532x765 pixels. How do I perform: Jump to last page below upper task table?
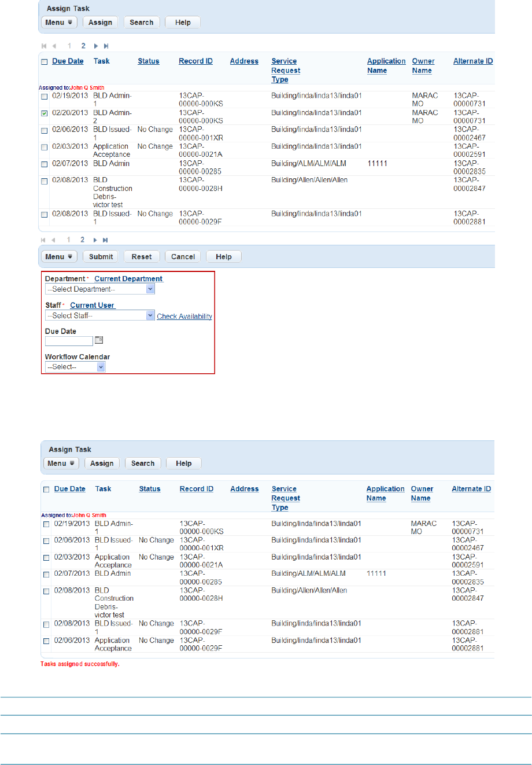coord(105,240)
